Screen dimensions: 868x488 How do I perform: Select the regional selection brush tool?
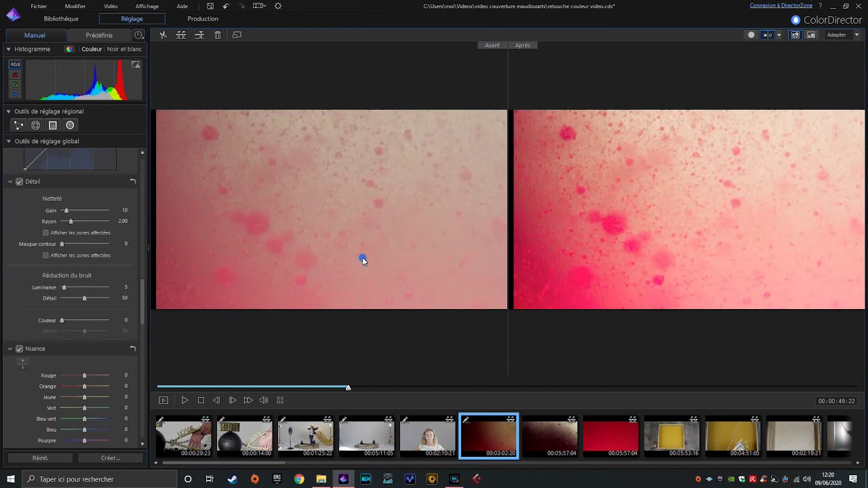(x=18, y=125)
